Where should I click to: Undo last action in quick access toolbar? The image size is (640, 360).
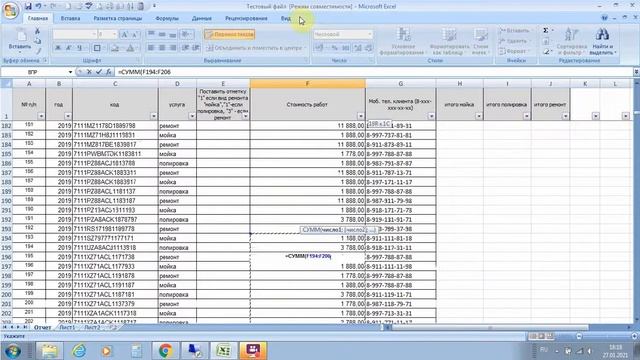tap(38, 6)
